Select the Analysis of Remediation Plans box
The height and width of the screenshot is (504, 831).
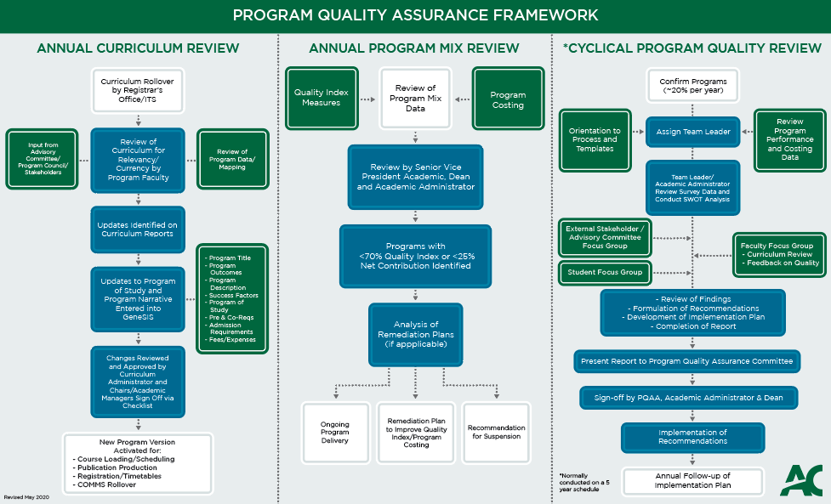pos(415,334)
